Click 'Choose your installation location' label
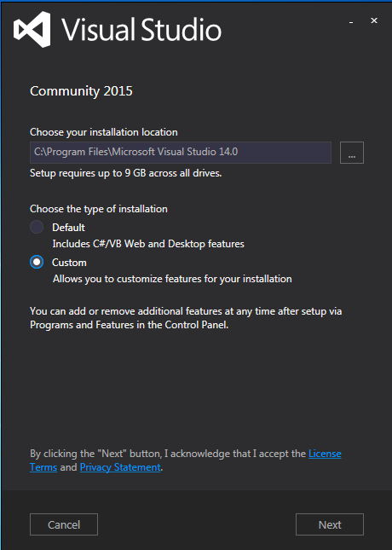 104,132
